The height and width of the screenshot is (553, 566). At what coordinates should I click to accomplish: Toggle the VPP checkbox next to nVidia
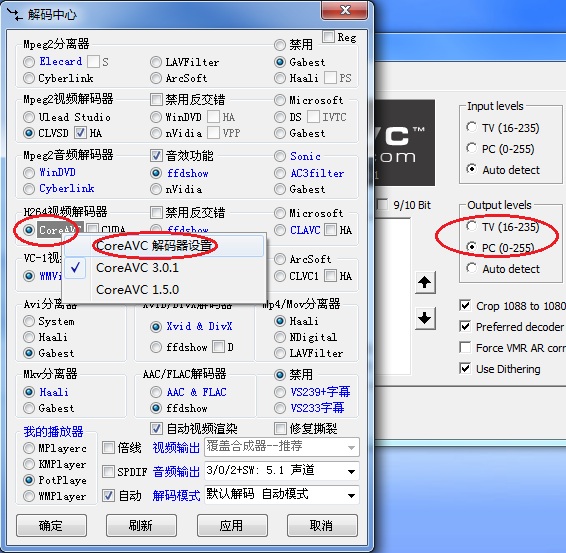click(213, 133)
